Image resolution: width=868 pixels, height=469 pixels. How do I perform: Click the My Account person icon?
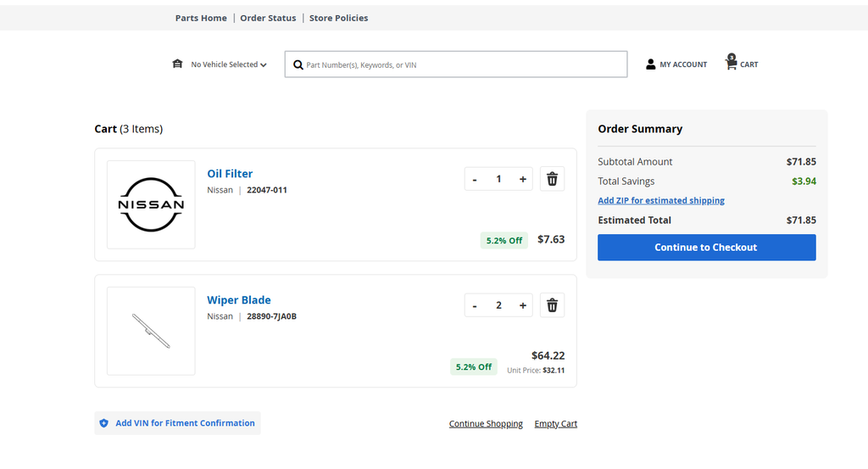click(x=650, y=64)
